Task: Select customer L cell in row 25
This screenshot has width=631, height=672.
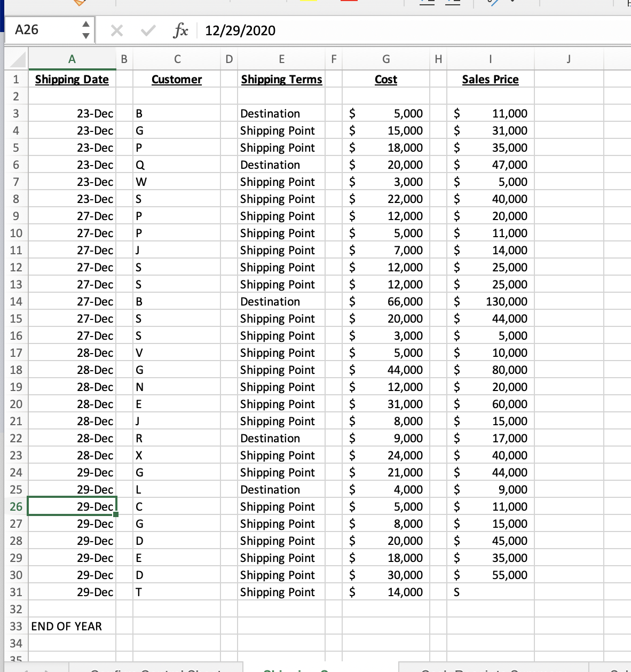Action: coord(177,489)
